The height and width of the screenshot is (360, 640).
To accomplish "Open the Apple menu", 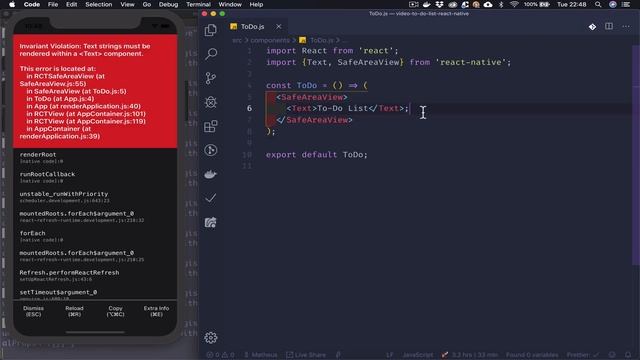I will (12, 4).
